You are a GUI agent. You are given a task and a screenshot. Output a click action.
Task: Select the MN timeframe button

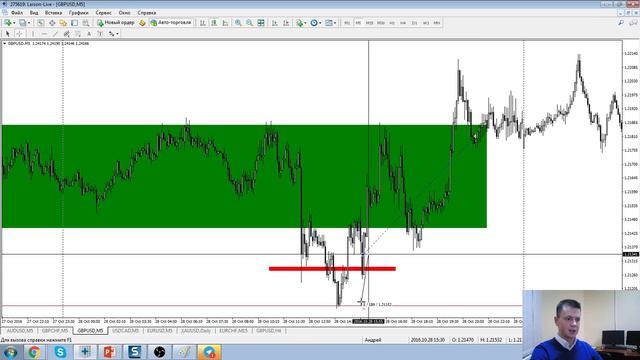tap(437, 23)
